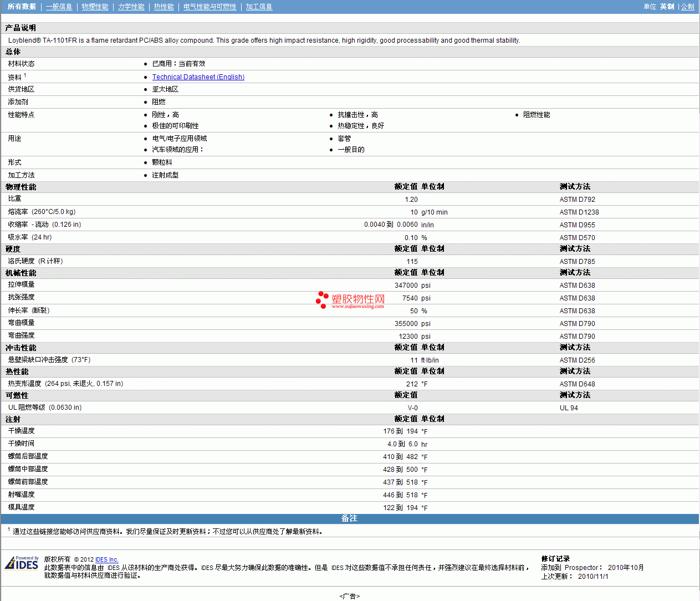This screenshot has height=601, width=700.
Task: Select the 熔流率 row label
Action: (42, 212)
